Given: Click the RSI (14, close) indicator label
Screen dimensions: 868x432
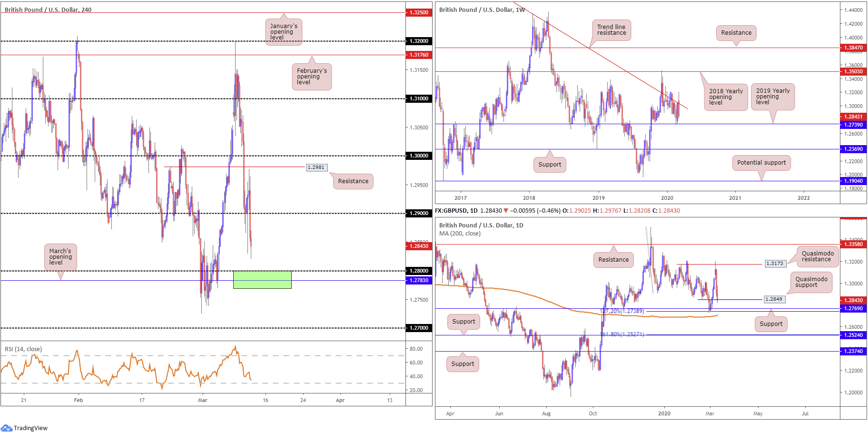Looking at the screenshot, I should (x=23, y=349).
